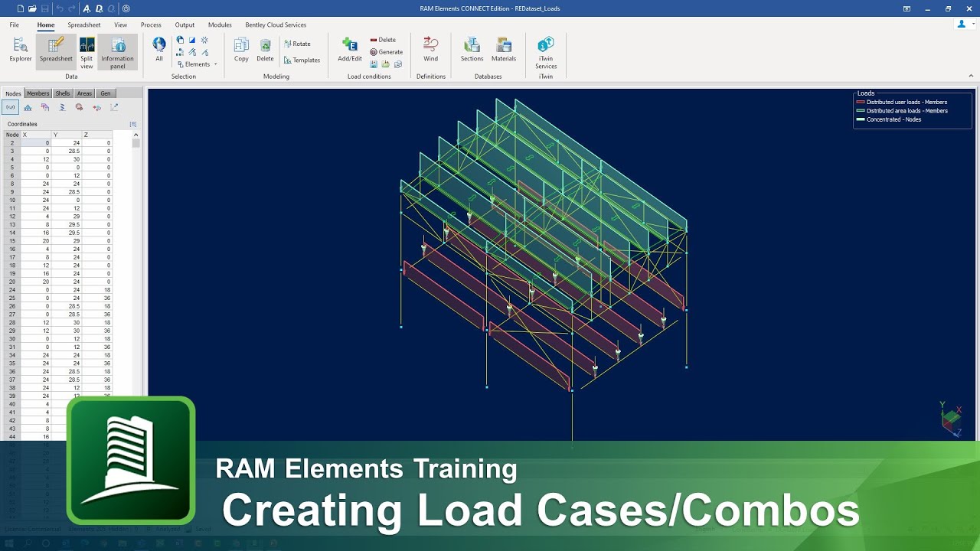
Task: Click the Copy modeling icon
Action: point(241,51)
